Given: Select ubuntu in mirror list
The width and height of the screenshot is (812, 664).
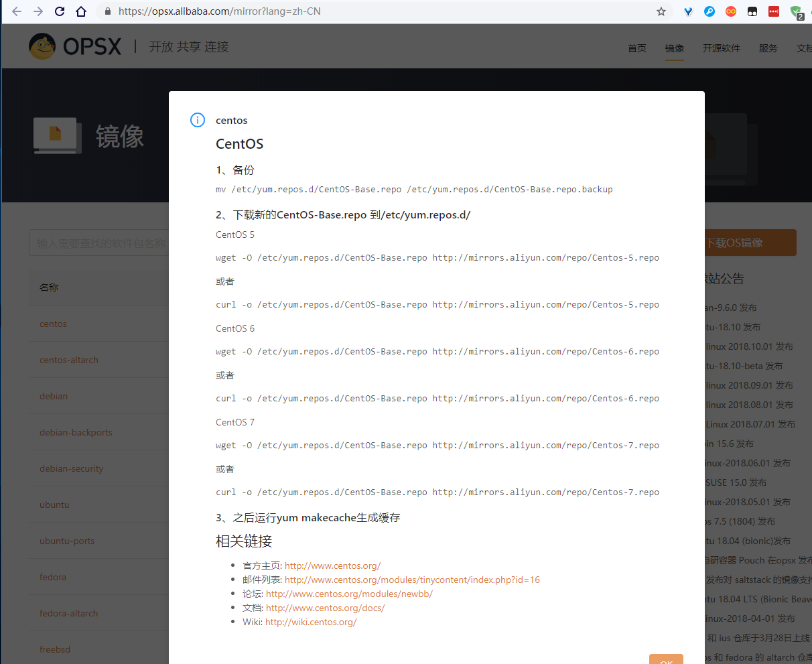Looking at the screenshot, I should pos(54,505).
